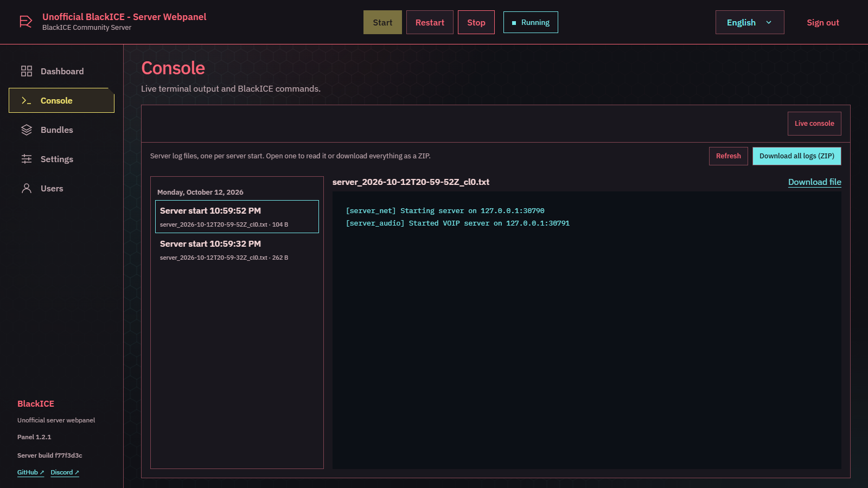Start the server

tap(382, 22)
